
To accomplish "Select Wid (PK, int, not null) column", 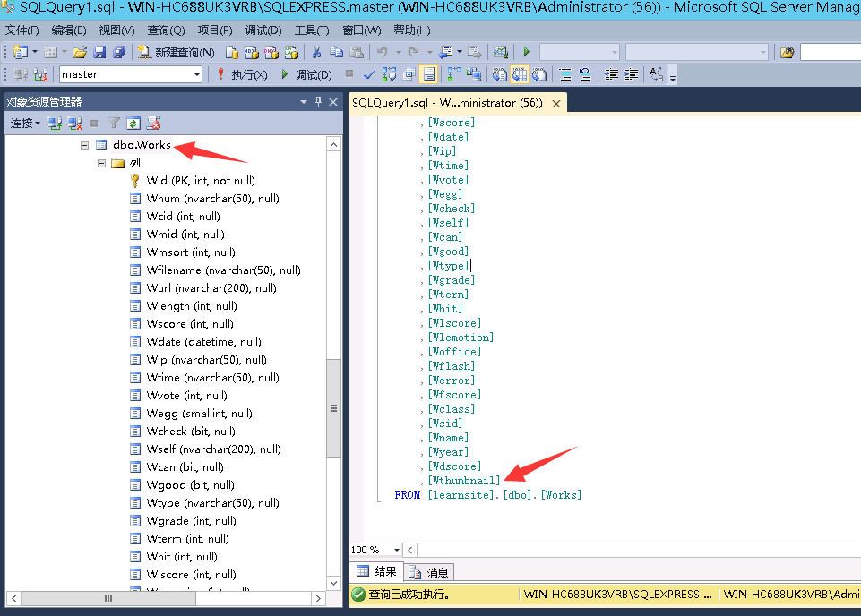I will click(x=201, y=181).
